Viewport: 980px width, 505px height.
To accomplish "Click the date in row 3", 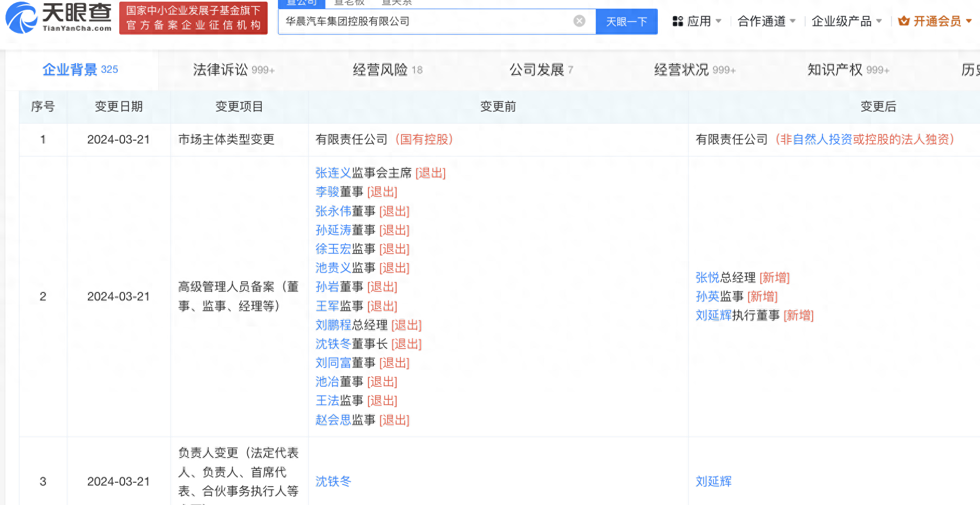I will point(119,481).
